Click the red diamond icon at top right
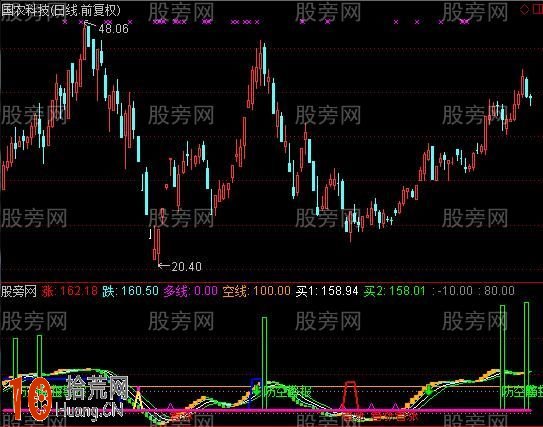The image size is (543, 427). (525, 10)
